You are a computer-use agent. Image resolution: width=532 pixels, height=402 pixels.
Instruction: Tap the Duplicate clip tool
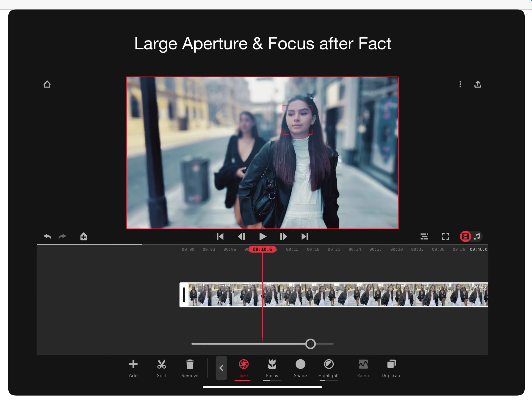(391, 364)
